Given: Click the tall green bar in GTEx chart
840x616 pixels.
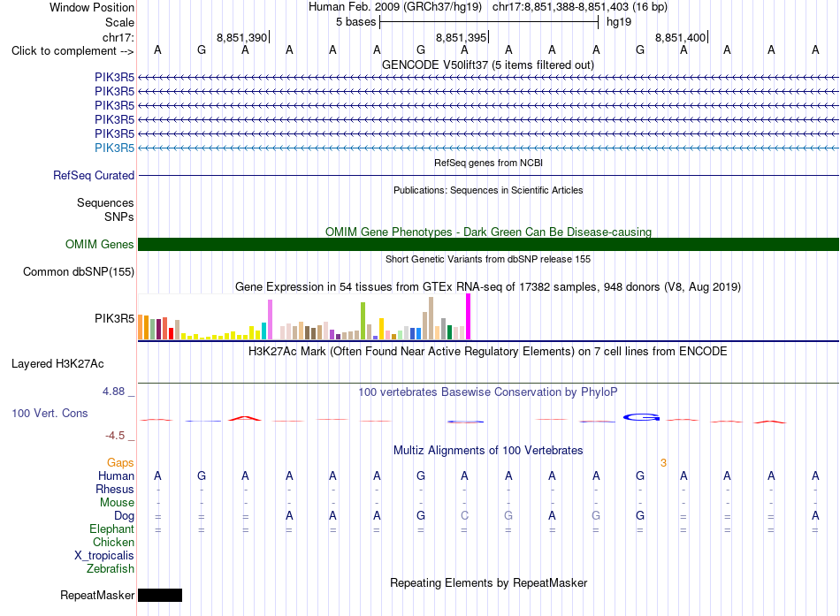Looking at the screenshot, I should pos(363,321).
